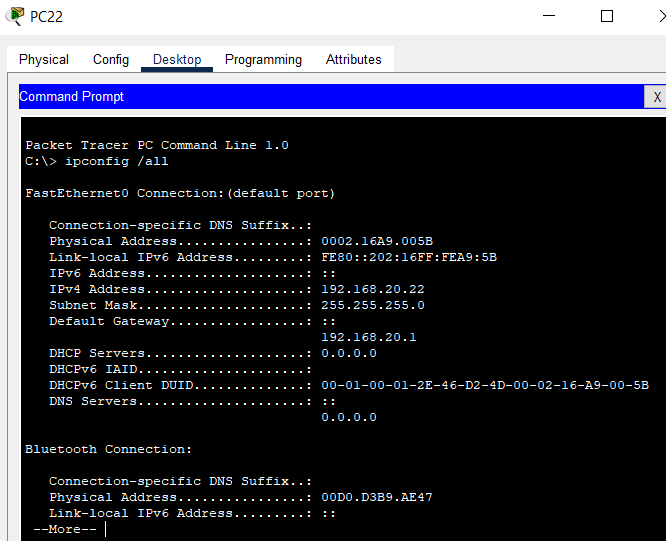Click the Packet Tracer PC22 window icon
Image resolution: width=666 pixels, height=541 pixels.
pyautogui.click(x=15, y=16)
